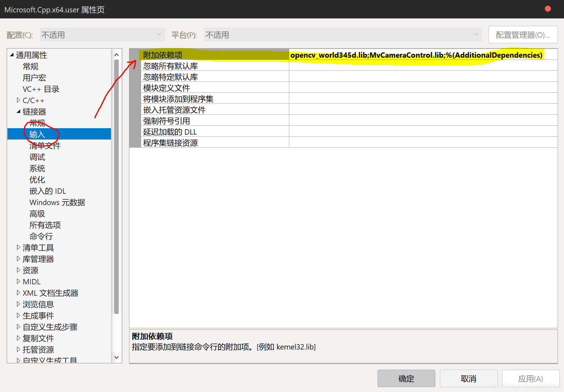This screenshot has width=564, height=392.
Task: Collapse the 通用属性 tree node
Action: [x=12, y=55]
